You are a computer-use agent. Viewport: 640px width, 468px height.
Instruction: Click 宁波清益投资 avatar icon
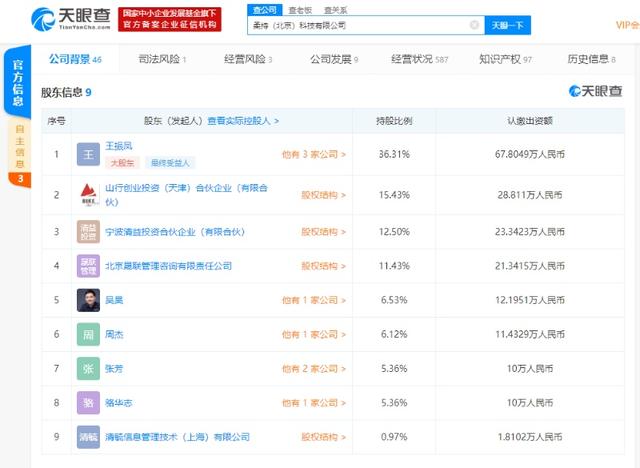[88, 232]
